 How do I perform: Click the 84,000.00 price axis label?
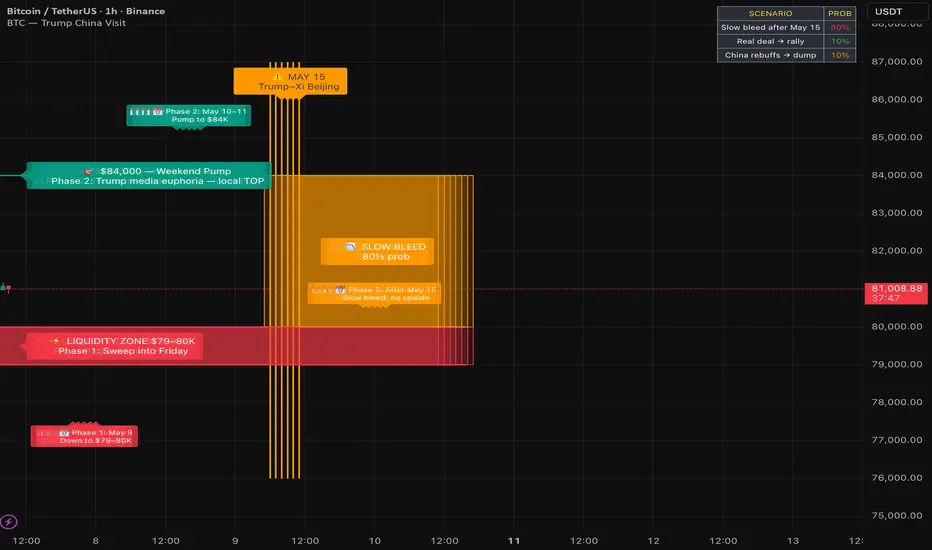pyautogui.click(x=896, y=175)
